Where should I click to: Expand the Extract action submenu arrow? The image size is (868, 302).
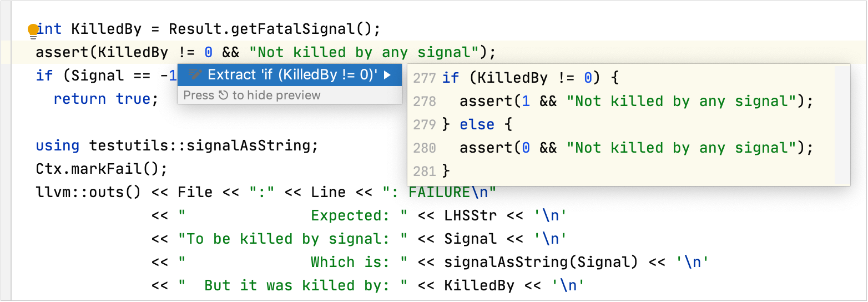387,74
